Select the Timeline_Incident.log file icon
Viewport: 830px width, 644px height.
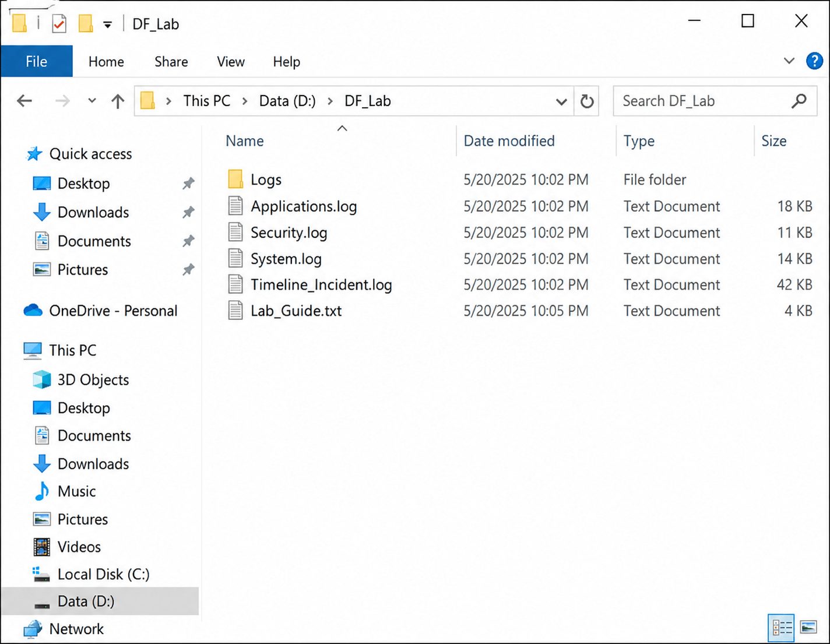[235, 284]
